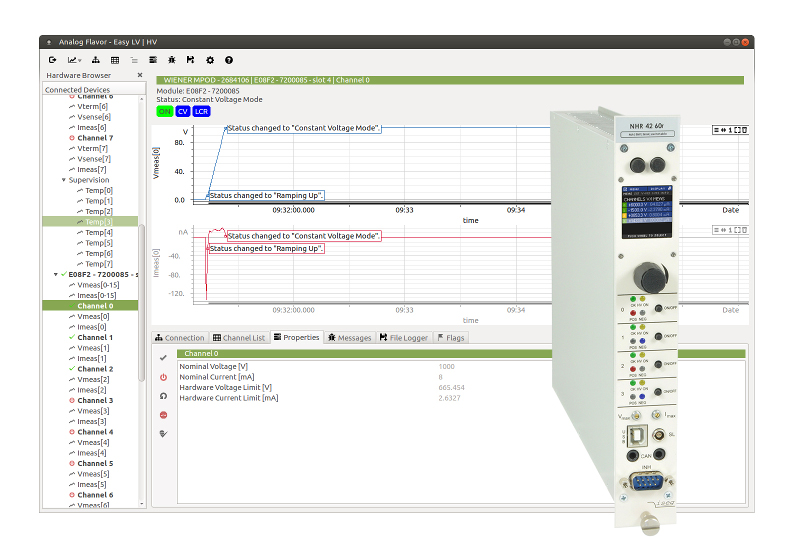Click the reset arrow icon in Properties
The width and height of the screenshot is (794, 548).
163,396
